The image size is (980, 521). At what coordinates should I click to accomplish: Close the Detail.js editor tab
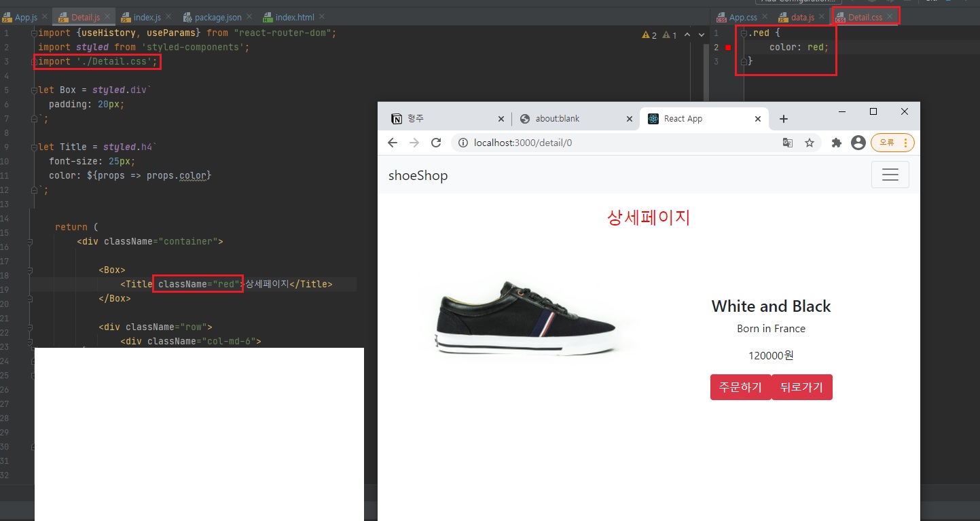tap(108, 17)
